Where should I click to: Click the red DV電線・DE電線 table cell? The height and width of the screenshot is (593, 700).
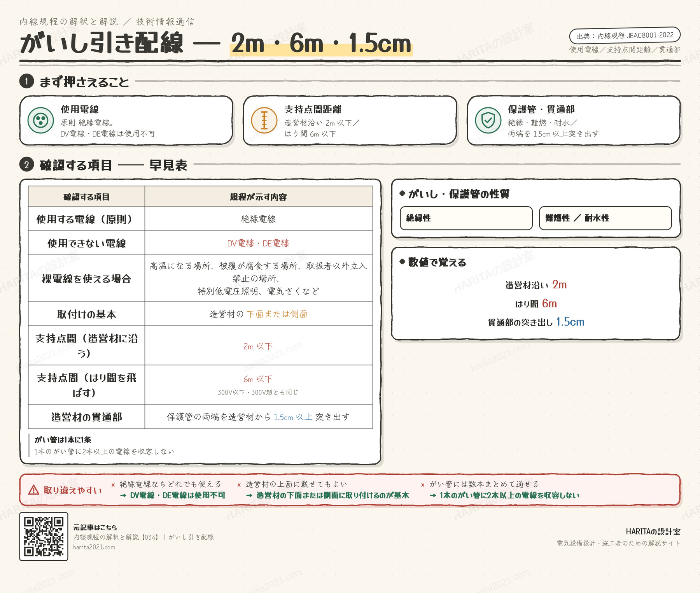[258, 243]
